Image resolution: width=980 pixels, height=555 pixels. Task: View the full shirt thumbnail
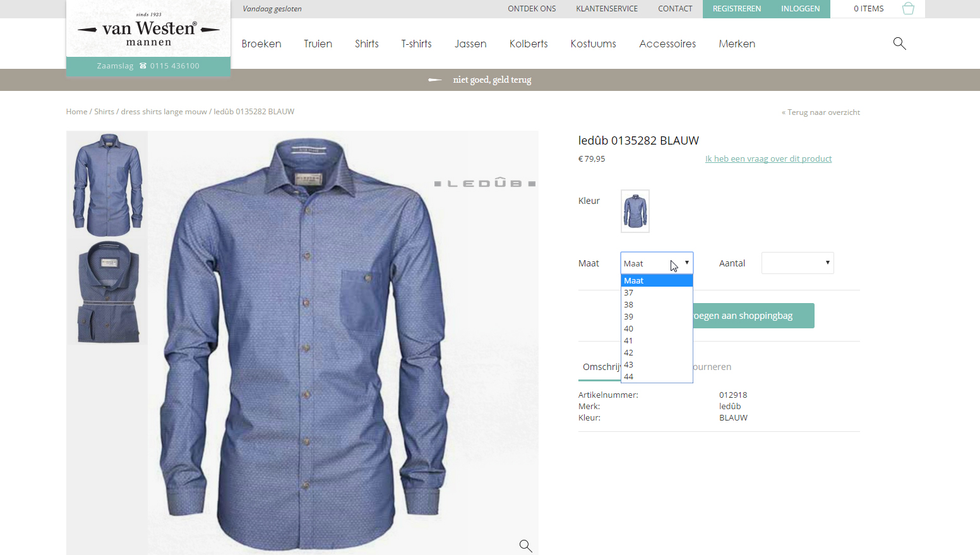(108, 184)
